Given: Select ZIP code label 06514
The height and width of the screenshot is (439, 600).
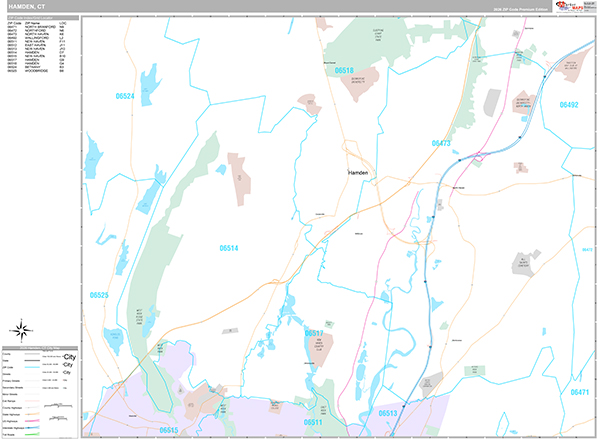Looking at the screenshot, I should point(230,247).
